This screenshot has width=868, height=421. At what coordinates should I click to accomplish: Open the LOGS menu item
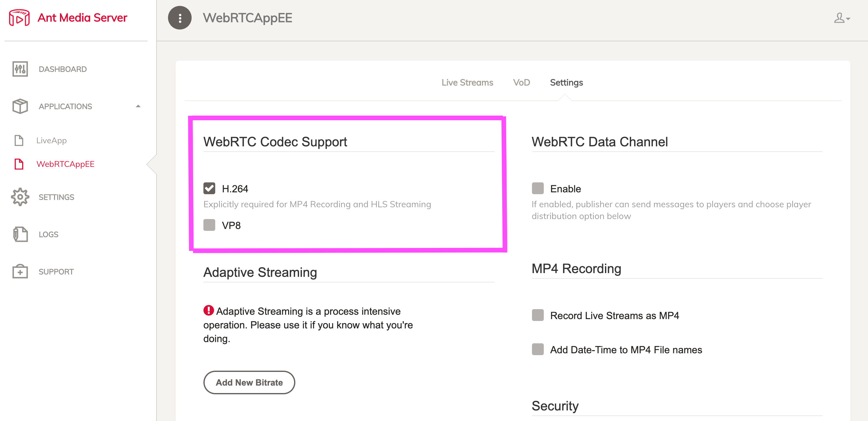tap(48, 234)
